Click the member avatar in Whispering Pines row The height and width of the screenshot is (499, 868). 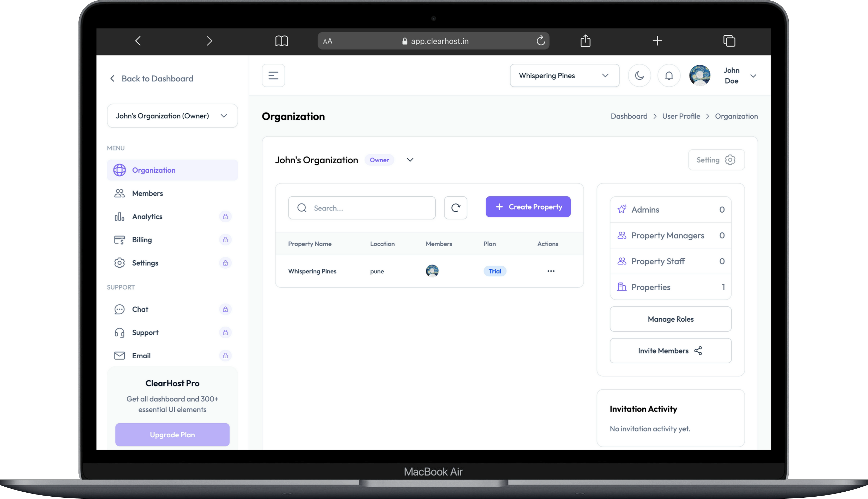click(x=432, y=271)
